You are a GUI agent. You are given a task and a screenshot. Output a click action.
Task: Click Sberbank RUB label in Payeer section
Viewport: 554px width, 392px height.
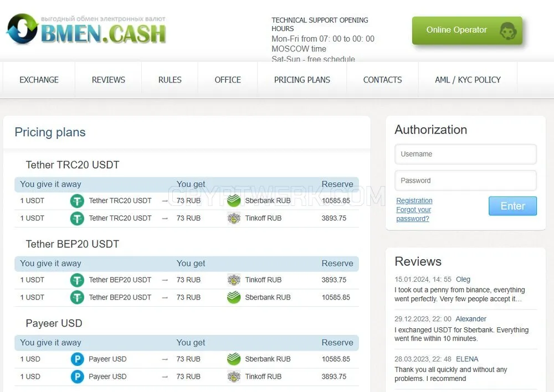tap(268, 359)
